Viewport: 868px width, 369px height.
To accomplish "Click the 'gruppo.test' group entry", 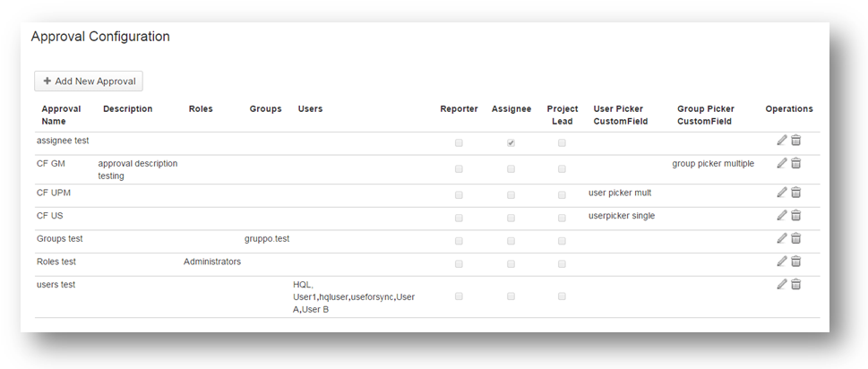I will (x=267, y=239).
